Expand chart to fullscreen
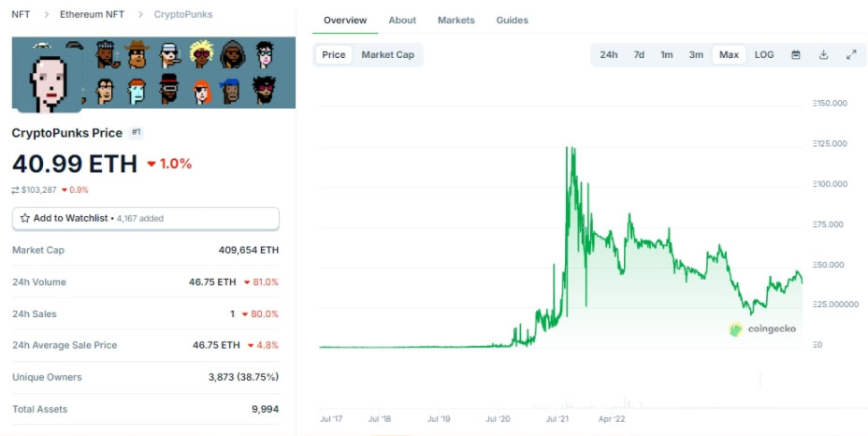This screenshot has height=436, width=868. pos(851,55)
